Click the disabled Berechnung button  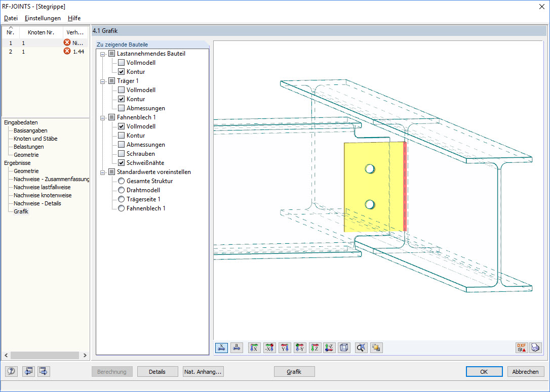(x=112, y=372)
